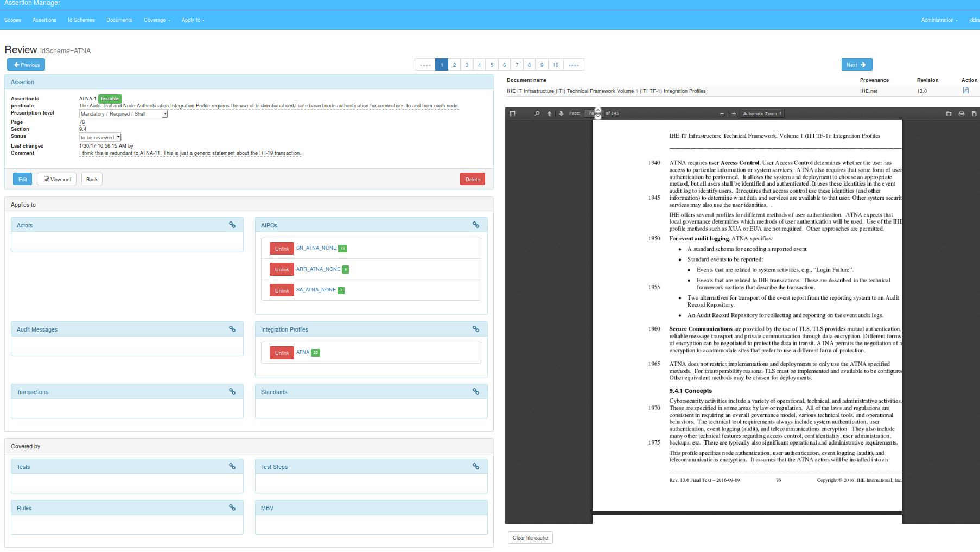This screenshot has width=980, height=552.
Task: Toggle the PDF viewer sidebar
Action: coord(512,113)
